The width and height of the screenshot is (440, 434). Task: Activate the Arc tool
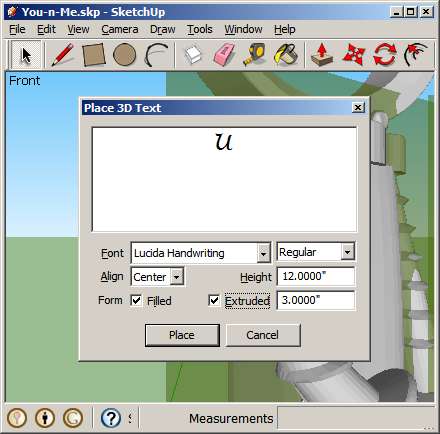point(156,55)
